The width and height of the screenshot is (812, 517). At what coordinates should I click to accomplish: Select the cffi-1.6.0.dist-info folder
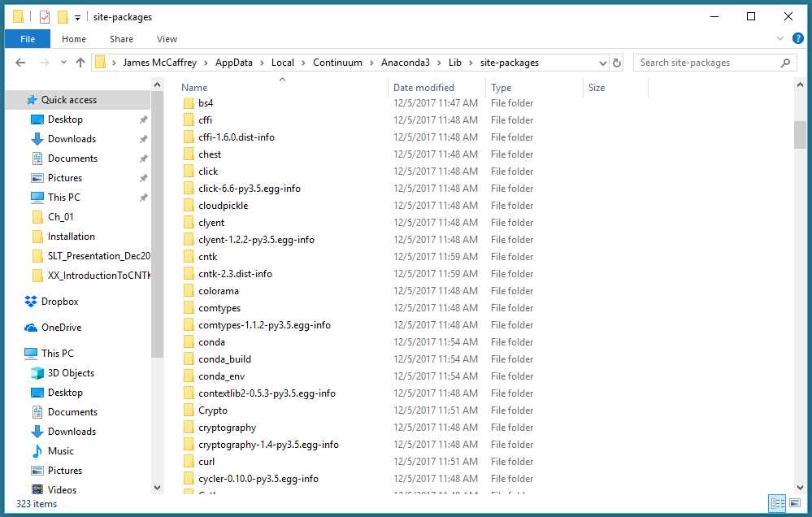[237, 137]
